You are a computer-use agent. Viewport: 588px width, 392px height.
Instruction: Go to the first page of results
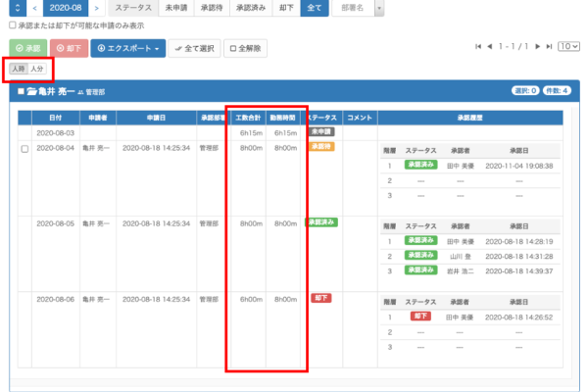point(479,46)
